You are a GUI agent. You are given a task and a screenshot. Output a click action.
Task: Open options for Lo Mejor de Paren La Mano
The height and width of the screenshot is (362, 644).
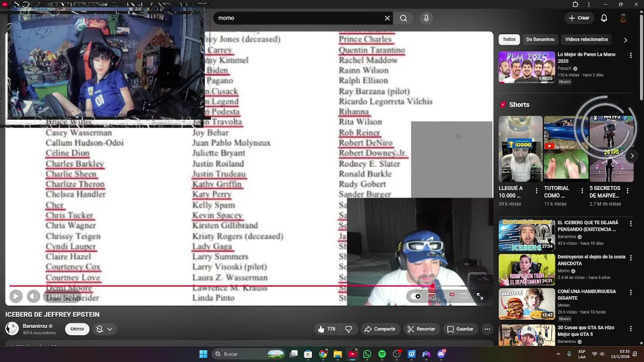(631, 54)
